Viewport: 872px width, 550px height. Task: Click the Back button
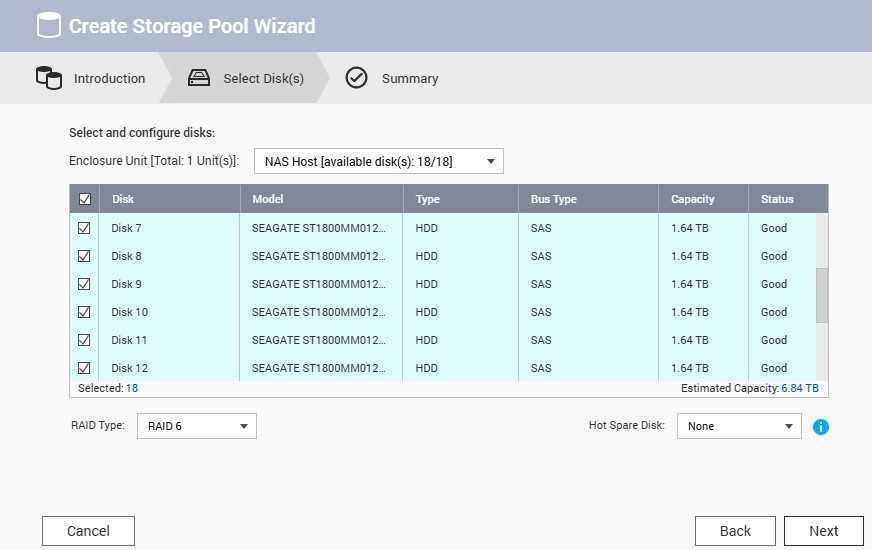735,531
